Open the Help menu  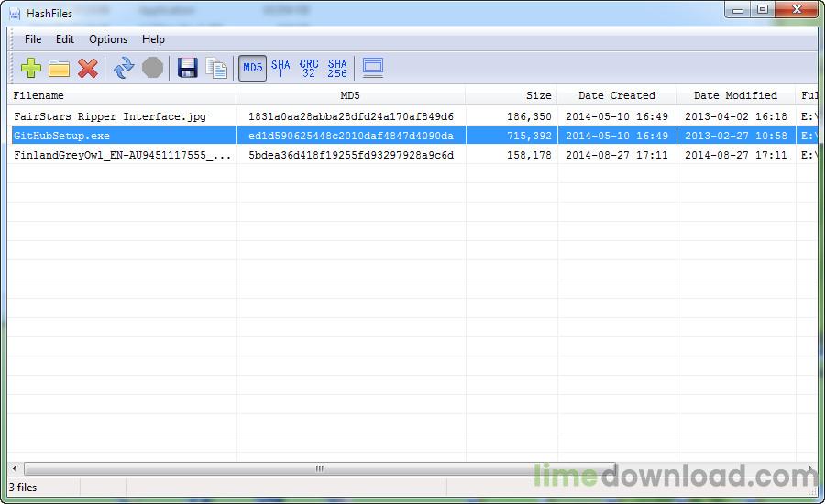pos(153,39)
